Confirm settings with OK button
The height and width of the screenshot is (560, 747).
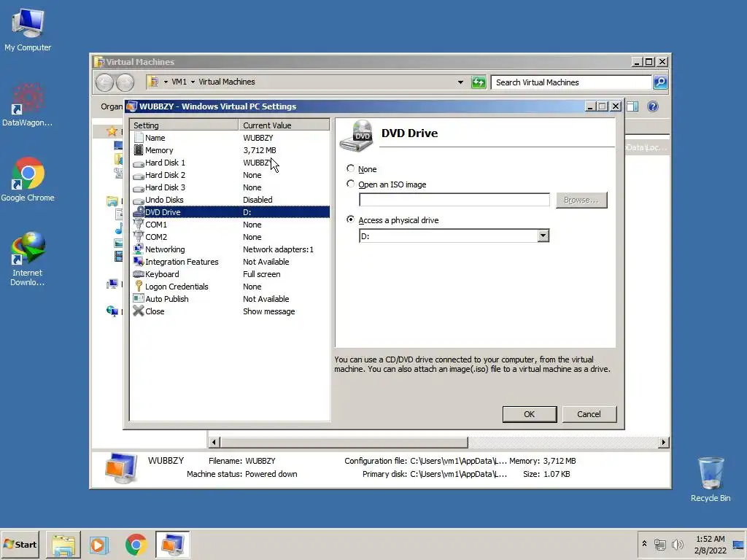click(x=530, y=414)
